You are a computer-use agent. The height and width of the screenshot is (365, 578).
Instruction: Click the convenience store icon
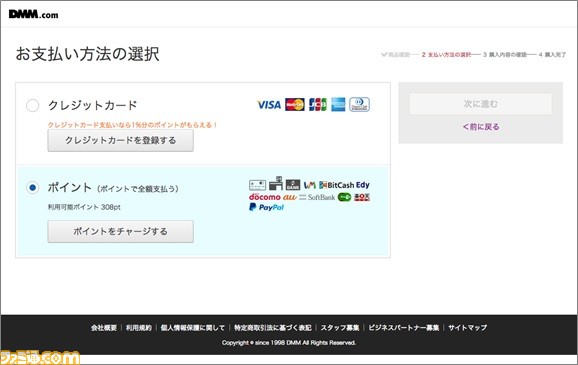(x=276, y=183)
